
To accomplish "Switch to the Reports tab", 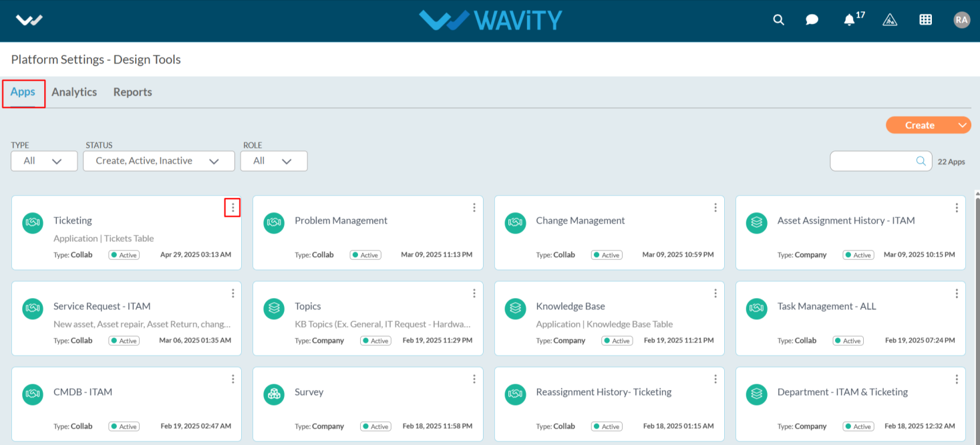I will point(132,92).
